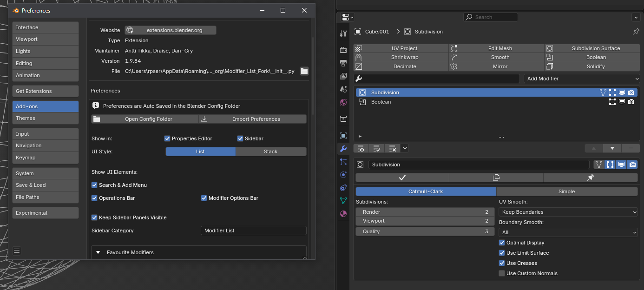Remove all modifiers list-x icon
This screenshot has height=290, width=644.
[x=392, y=148]
